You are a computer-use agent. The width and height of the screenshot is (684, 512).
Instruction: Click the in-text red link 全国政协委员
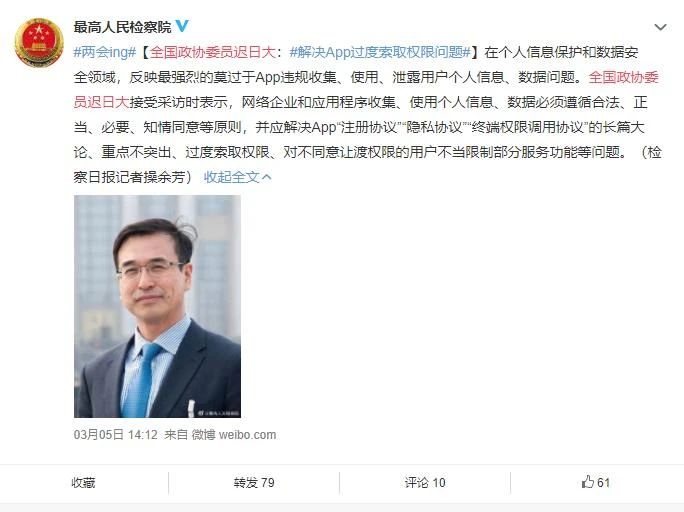(623, 77)
